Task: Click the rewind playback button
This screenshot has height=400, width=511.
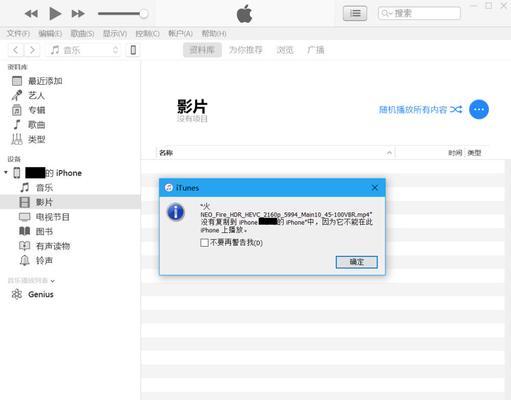Action: pos(31,14)
